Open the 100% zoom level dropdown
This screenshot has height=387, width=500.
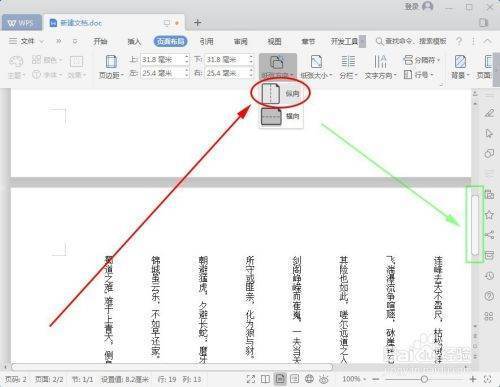click(354, 379)
